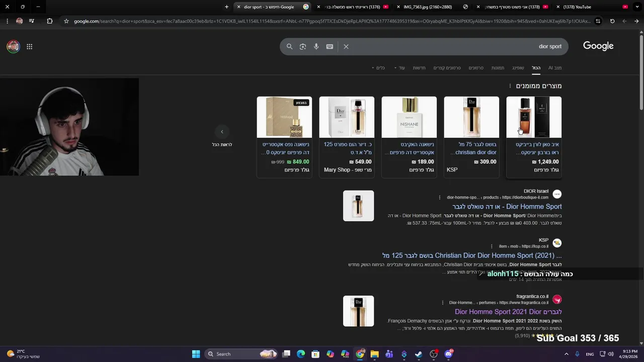Open KSP Christian Dior Homme Sport 2021 link
This screenshot has width=644, height=362.
pyautogui.click(x=472, y=255)
